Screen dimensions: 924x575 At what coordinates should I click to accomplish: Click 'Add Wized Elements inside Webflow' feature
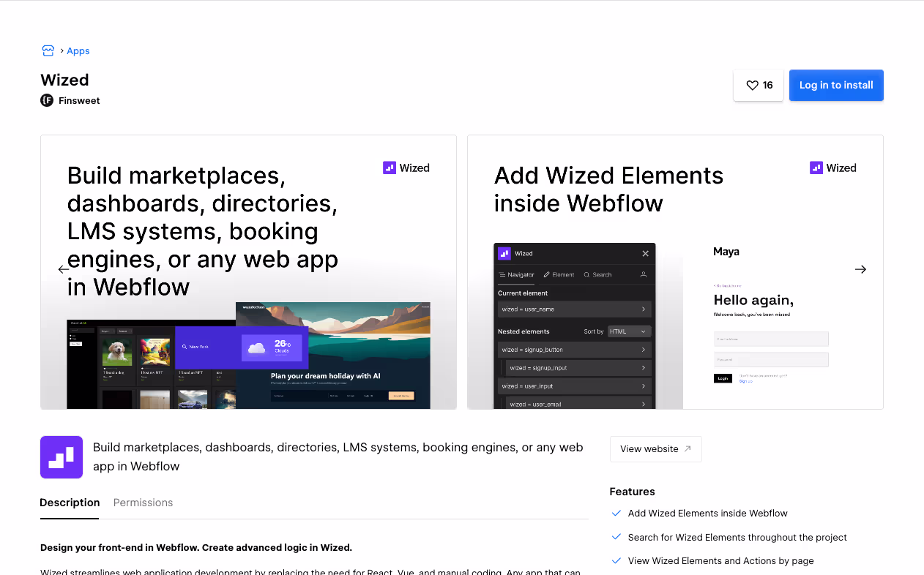click(x=708, y=514)
